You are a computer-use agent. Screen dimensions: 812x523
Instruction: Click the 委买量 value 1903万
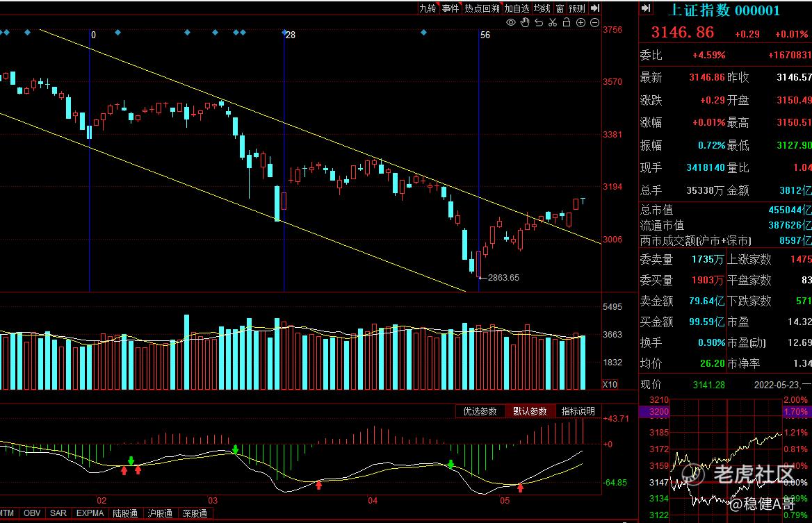coord(708,280)
